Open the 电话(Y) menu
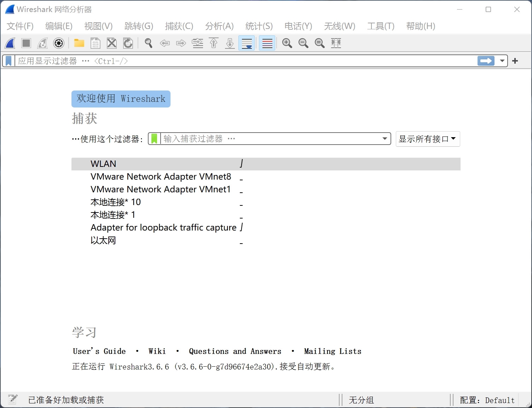This screenshot has width=532, height=408. click(x=298, y=26)
